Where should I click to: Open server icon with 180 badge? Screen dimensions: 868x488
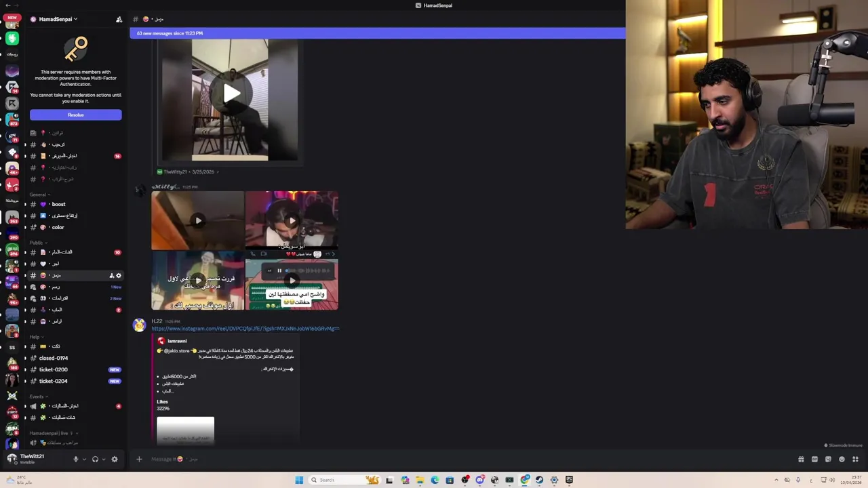(x=12, y=363)
